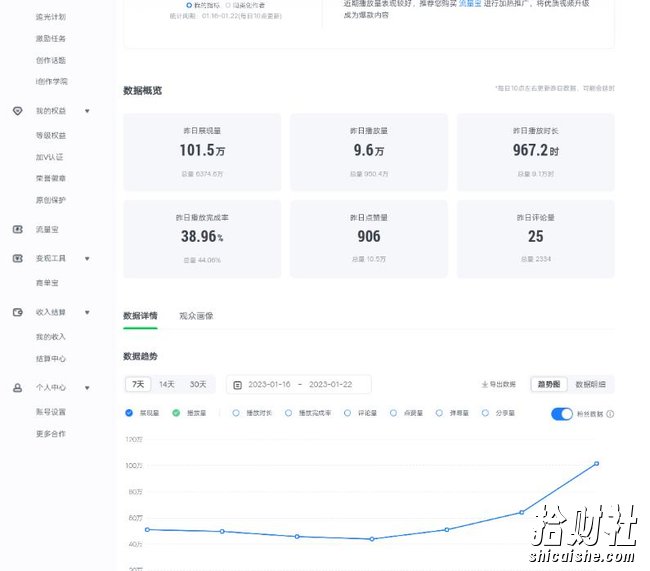The image size is (650, 571).
Task: Uncheck the green 播放量 metric checkbox
Action: pos(176,413)
